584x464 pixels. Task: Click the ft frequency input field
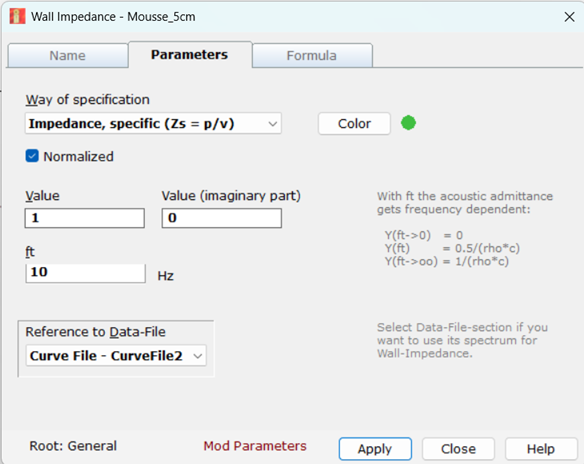point(85,273)
